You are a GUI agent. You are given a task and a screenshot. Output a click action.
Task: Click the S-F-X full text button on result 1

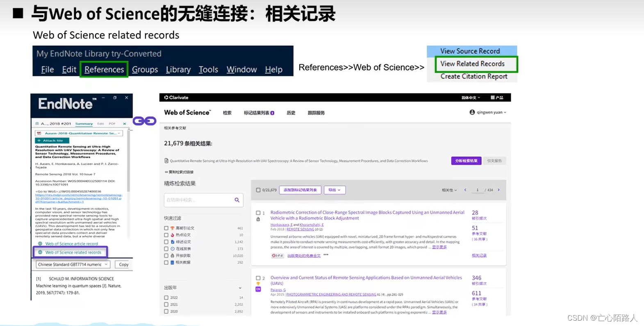pyautogui.click(x=278, y=256)
